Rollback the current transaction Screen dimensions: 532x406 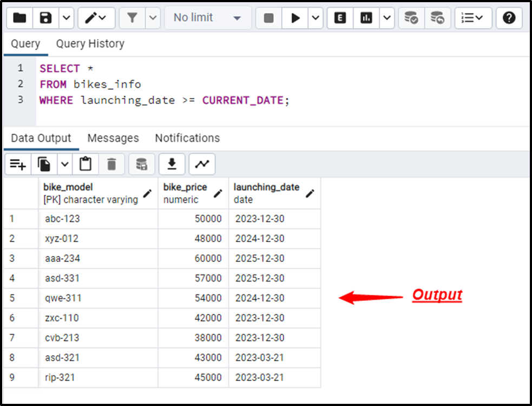438,17
